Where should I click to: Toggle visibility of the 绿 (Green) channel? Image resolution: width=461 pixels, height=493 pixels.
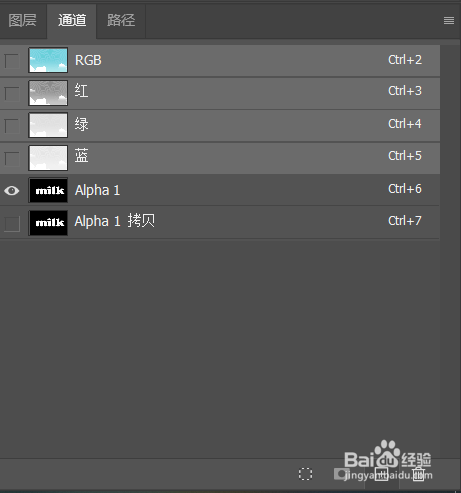tap(12, 126)
